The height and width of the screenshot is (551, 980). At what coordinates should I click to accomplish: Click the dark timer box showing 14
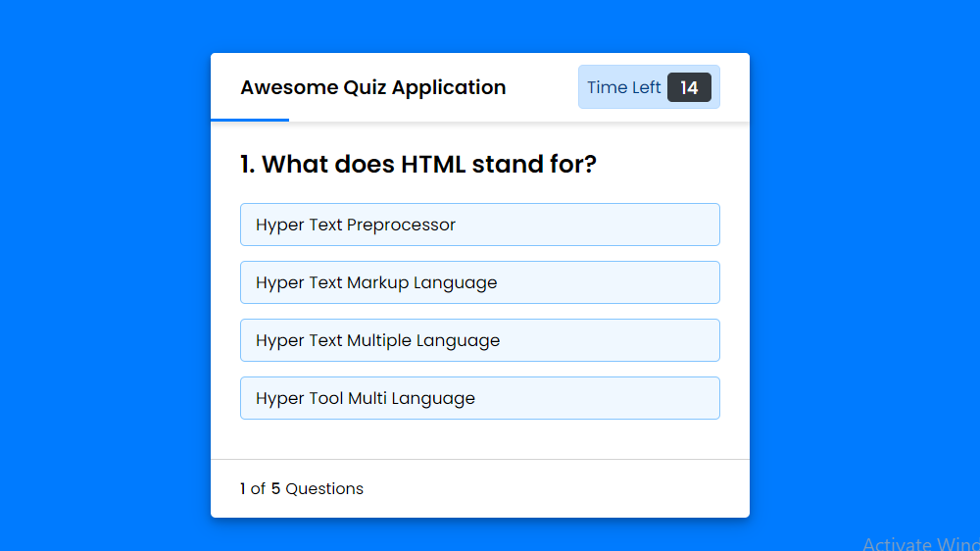click(689, 87)
